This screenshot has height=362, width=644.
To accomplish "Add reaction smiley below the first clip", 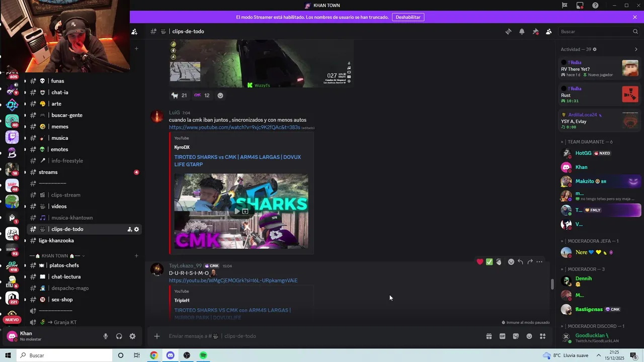I will click(220, 96).
